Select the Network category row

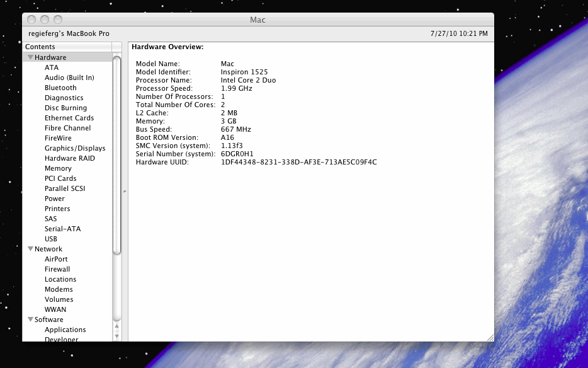pyautogui.click(x=67, y=249)
